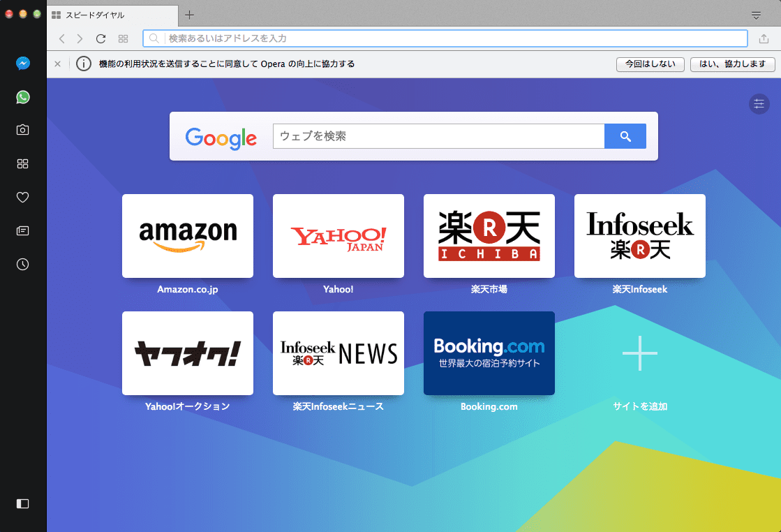Screen dimensions: 781x532
Task: Click the magnifier icon in the address bar
Action: 154,38
